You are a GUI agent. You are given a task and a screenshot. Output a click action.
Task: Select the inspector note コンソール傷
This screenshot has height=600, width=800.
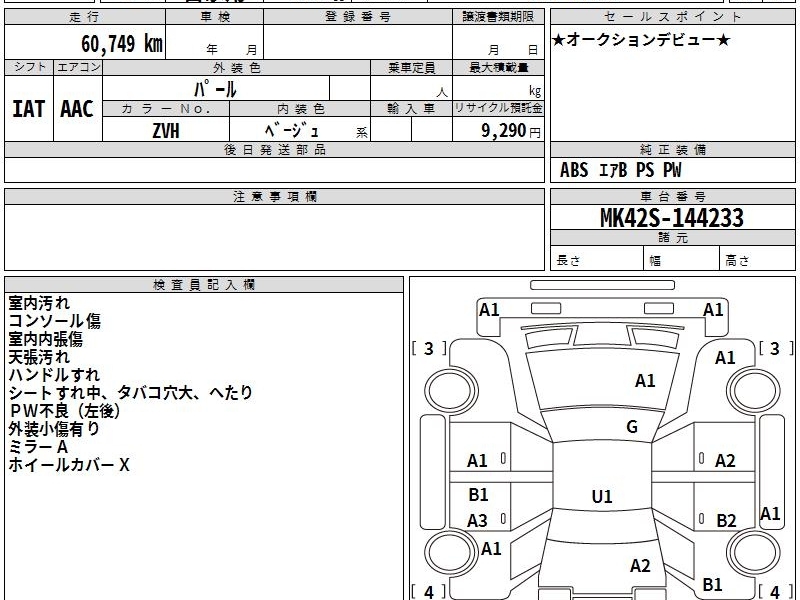[55, 321]
